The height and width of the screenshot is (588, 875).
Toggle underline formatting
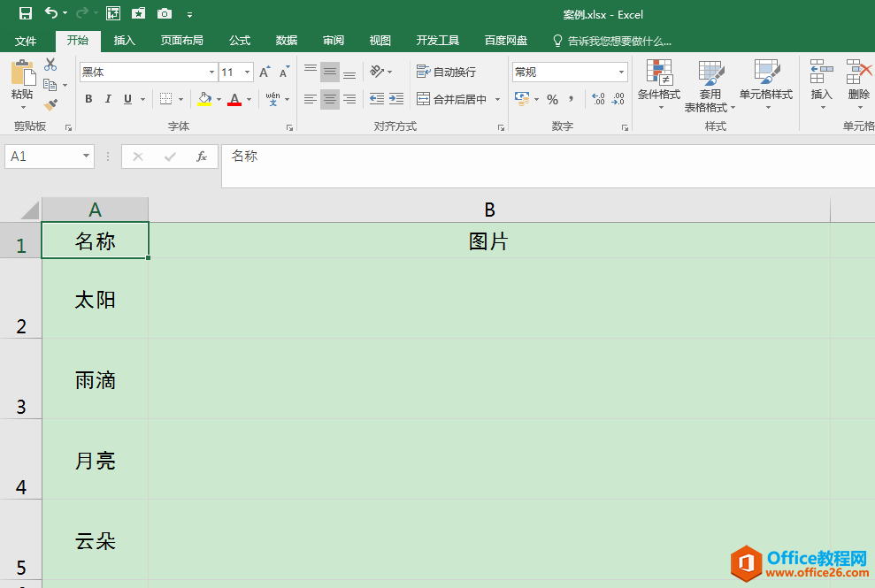pyautogui.click(x=127, y=99)
